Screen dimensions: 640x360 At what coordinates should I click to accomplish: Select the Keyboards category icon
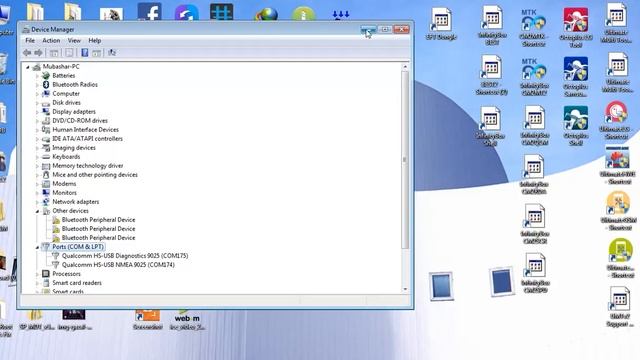[46, 157]
